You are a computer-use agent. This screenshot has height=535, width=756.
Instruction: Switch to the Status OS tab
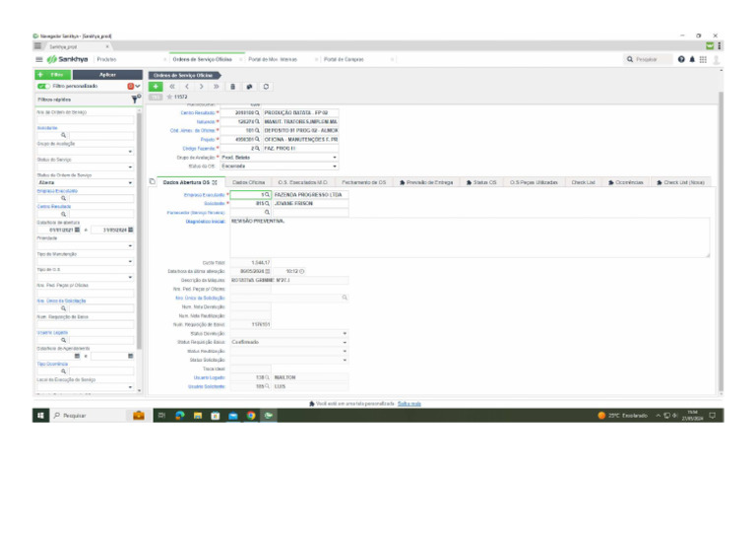pyautogui.click(x=481, y=182)
